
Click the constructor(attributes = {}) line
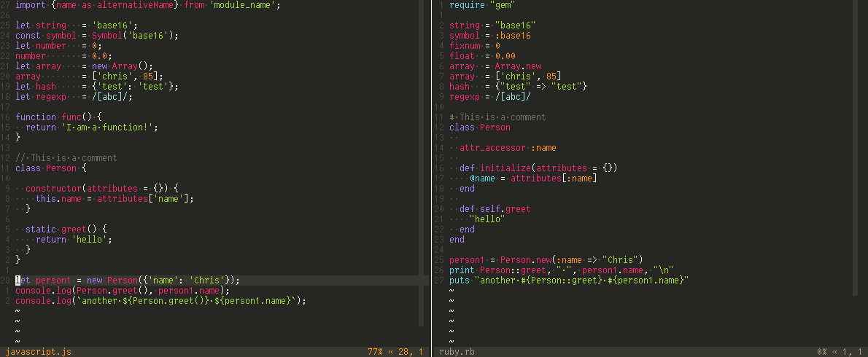pos(102,189)
